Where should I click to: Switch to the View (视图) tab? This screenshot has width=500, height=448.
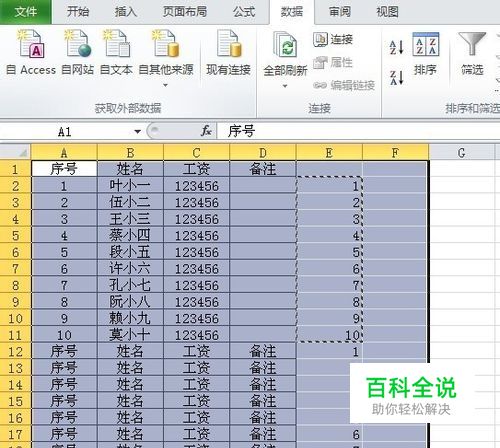point(387,12)
